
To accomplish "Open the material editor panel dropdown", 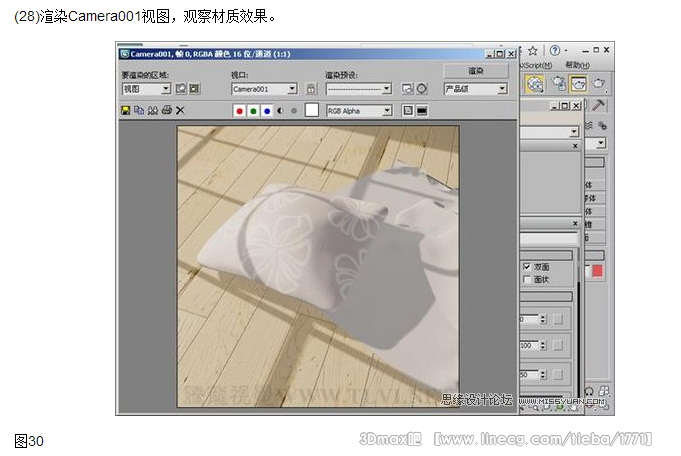I will click(549, 132).
